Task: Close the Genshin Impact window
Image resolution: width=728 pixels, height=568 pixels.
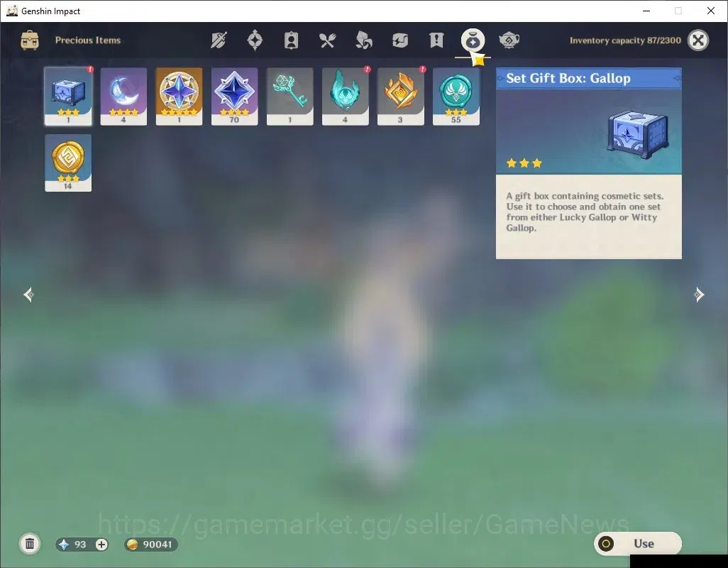Action: click(x=710, y=11)
